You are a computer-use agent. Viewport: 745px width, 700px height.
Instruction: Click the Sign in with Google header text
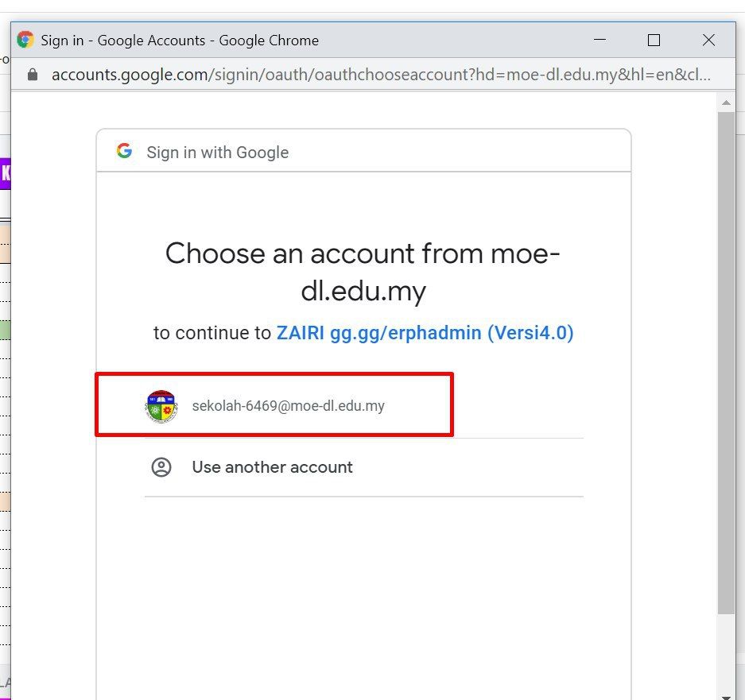point(217,153)
